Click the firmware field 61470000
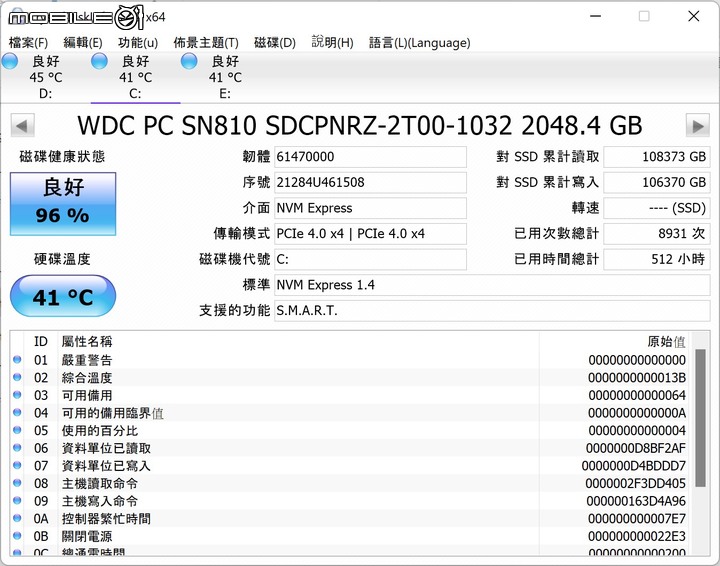Image resolution: width=720 pixels, height=566 pixels. click(370, 157)
